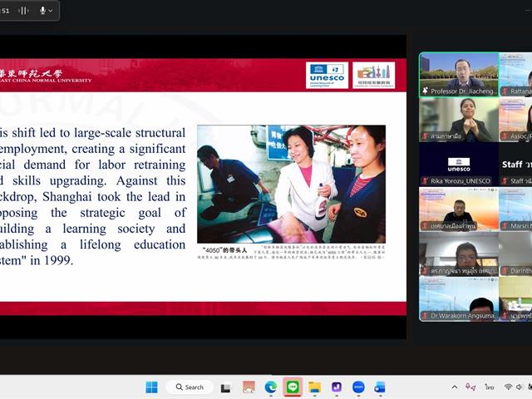This screenshot has height=399, width=532.
Task: Click the UNESCO logo on the slide
Action: click(327, 75)
